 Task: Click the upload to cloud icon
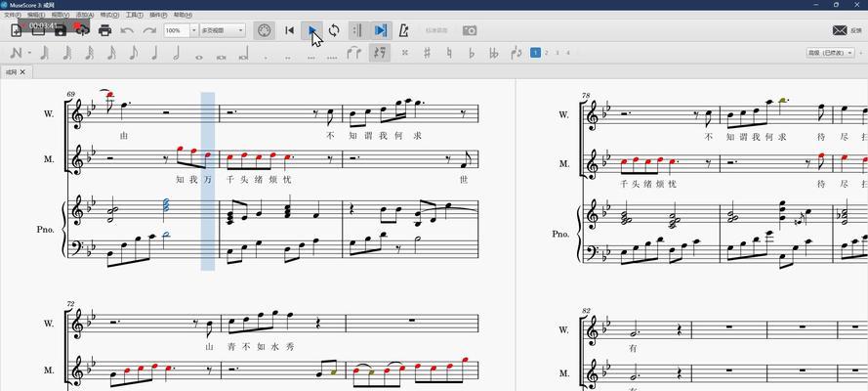(x=82, y=30)
